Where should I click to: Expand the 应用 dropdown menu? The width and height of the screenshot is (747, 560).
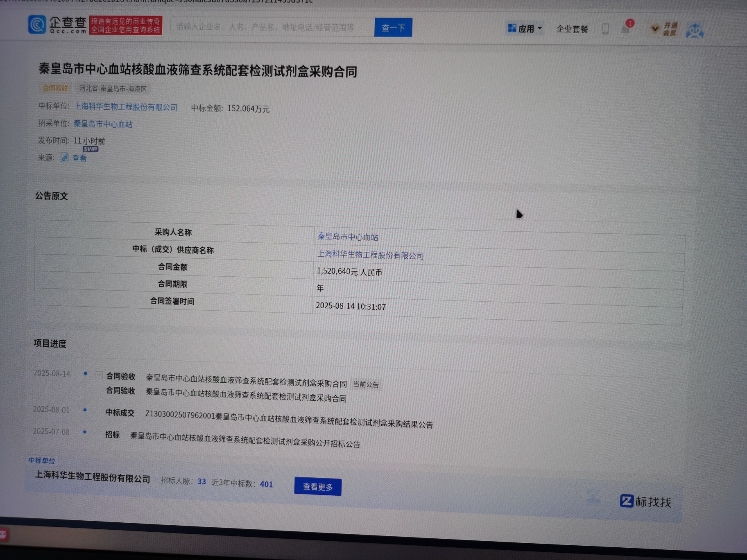[525, 29]
